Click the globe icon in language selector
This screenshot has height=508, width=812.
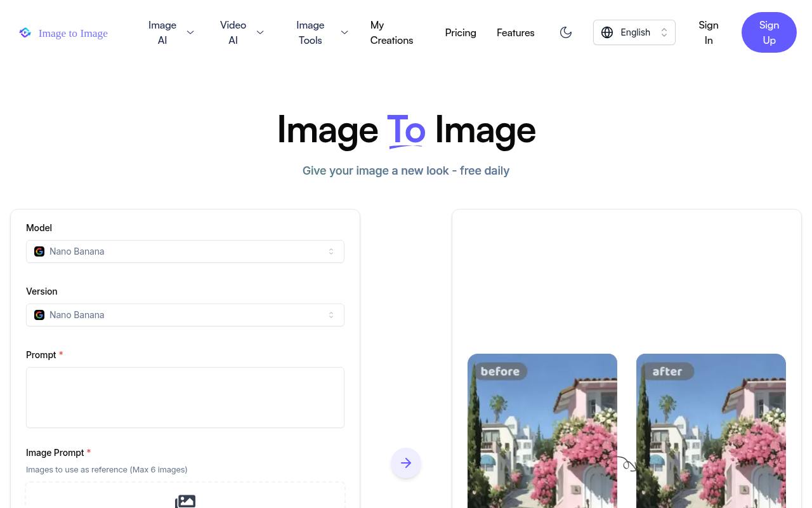click(x=607, y=32)
